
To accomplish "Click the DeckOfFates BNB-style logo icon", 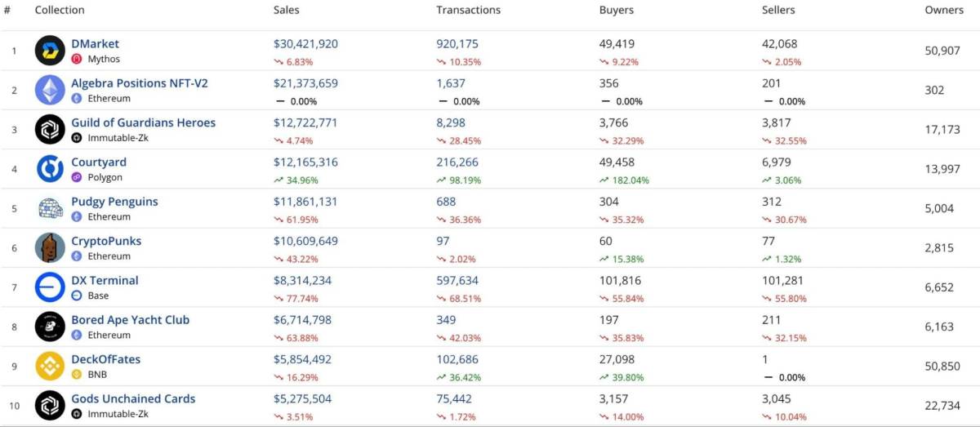I will pyautogui.click(x=50, y=366).
